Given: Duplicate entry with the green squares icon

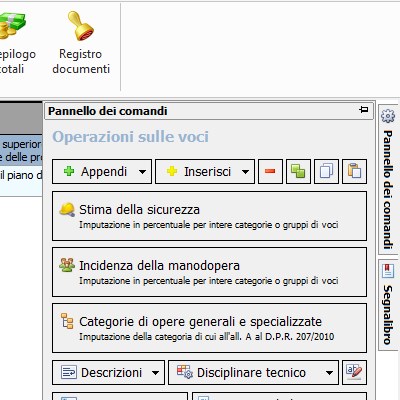Looking at the screenshot, I should point(298,172).
